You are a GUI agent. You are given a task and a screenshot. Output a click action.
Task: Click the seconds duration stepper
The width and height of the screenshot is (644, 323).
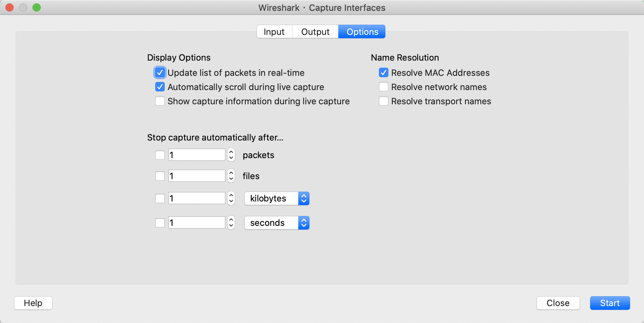pyautogui.click(x=231, y=223)
